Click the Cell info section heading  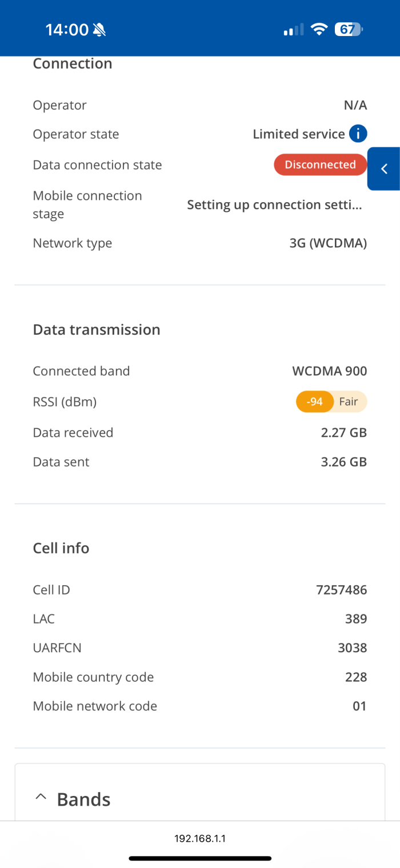click(x=61, y=548)
